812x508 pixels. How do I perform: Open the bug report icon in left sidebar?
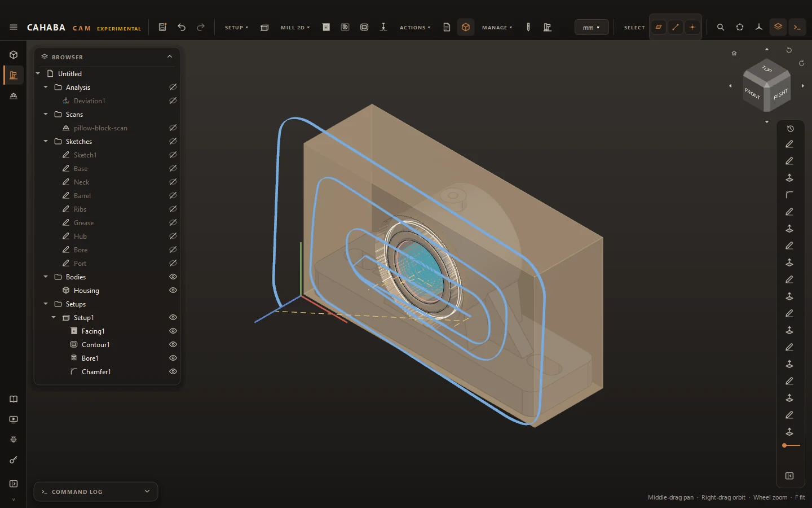coord(14,440)
